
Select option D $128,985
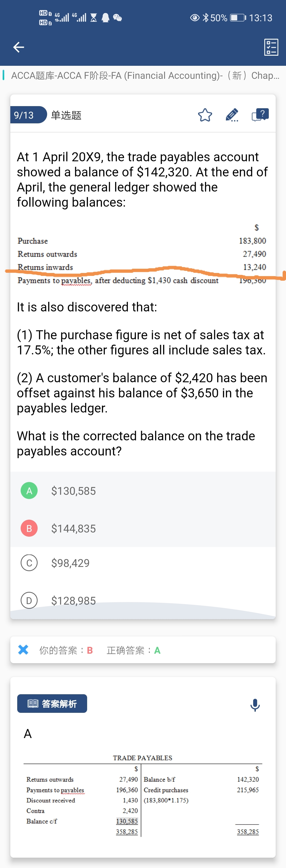coord(143,600)
